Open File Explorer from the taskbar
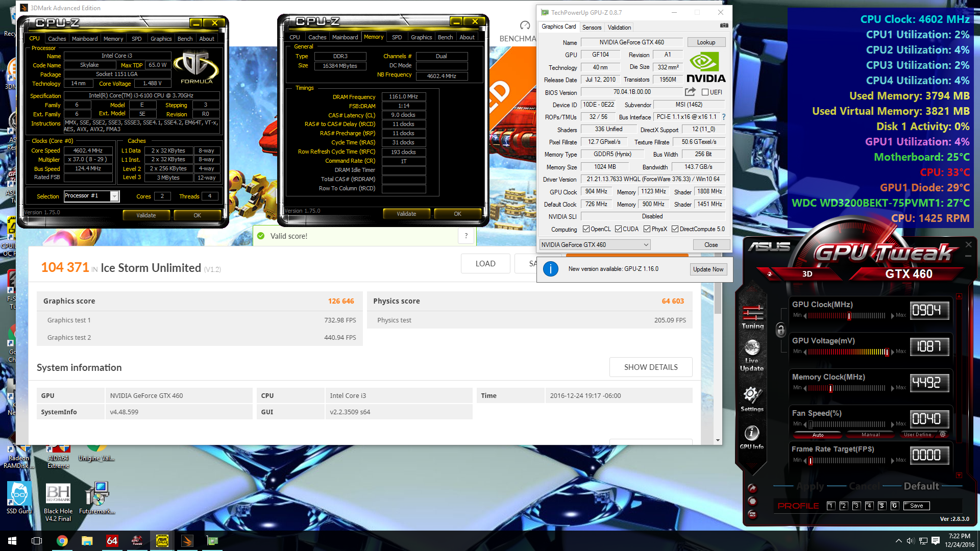Viewport: 980px width, 551px height. click(87, 541)
